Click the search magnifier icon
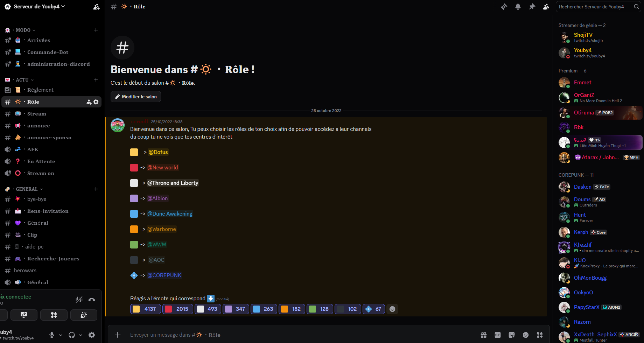 [636, 7]
